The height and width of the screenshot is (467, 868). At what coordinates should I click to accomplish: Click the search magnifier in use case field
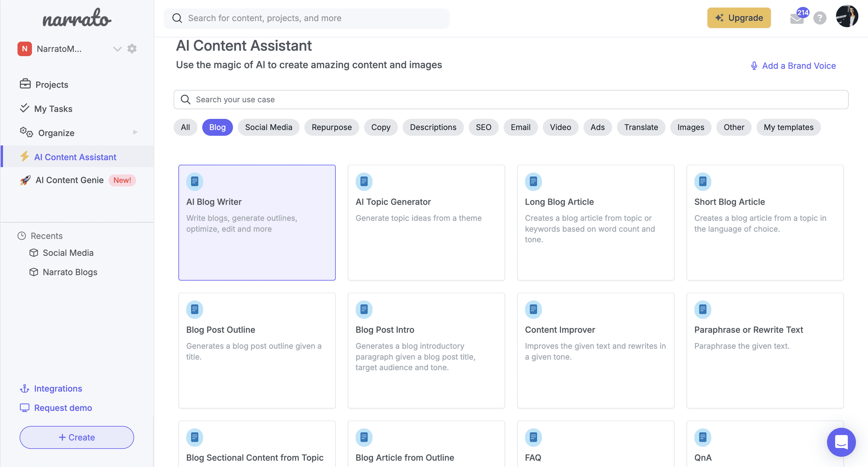[185, 100]
